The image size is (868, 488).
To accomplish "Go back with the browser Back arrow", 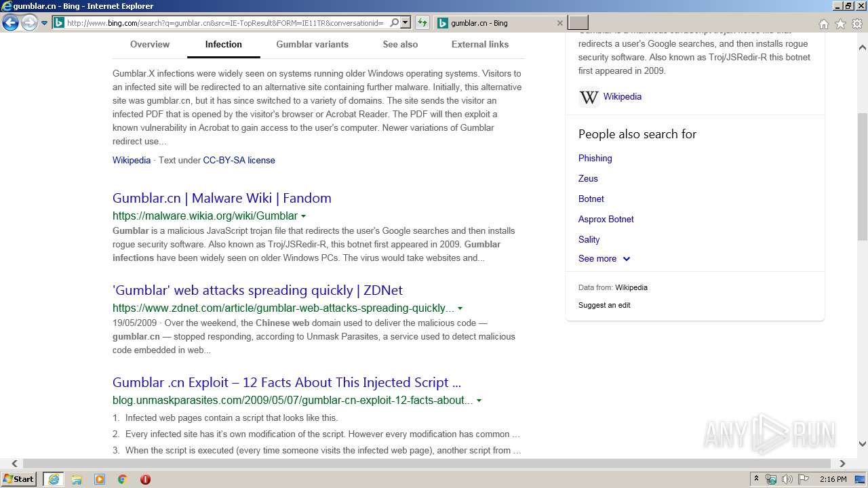I will point(10,23).
